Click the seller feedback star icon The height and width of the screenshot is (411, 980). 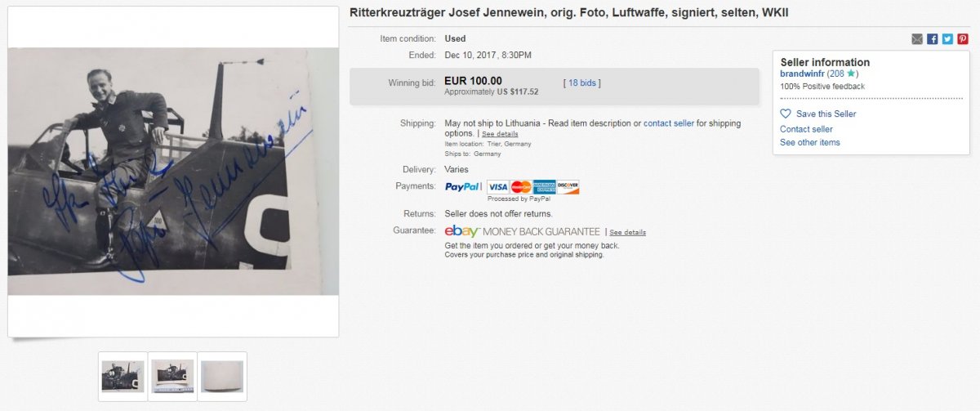point(851,74)
